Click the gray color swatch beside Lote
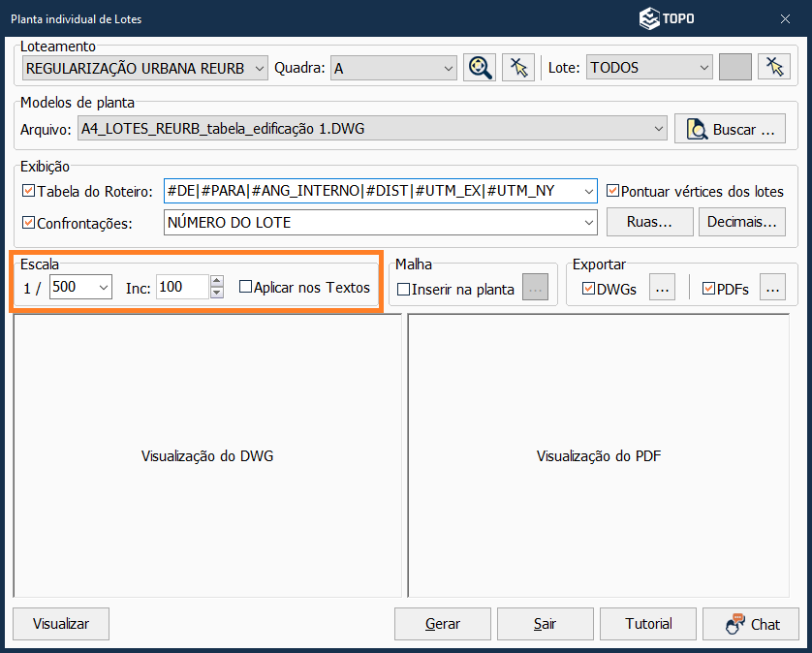 pos(735,67)
